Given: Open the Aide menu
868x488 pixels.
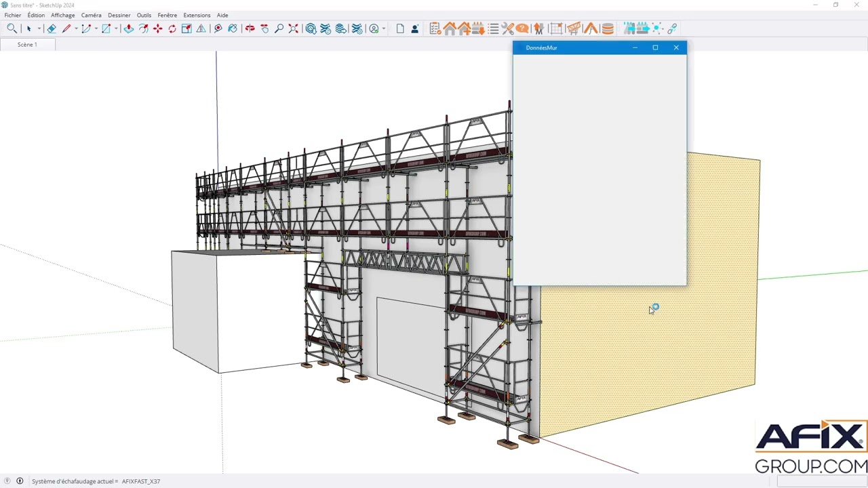Looking at the screenshot, I should 222,15.
